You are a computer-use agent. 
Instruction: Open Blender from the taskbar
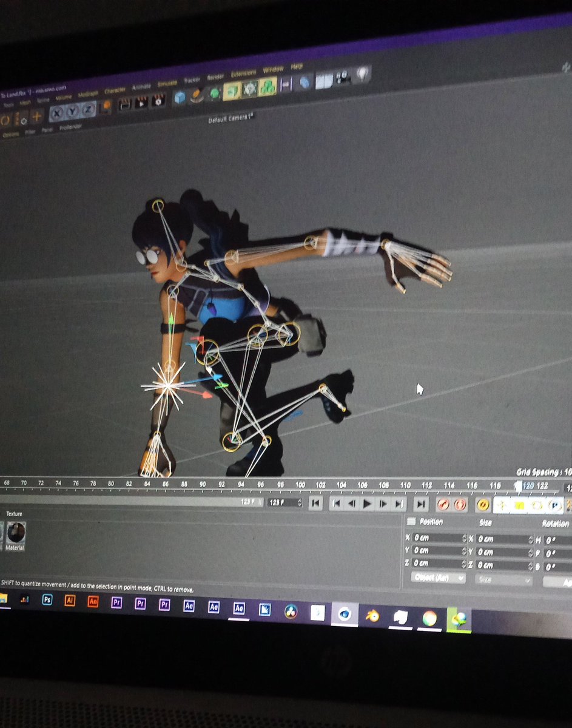(x=372, y=616)
